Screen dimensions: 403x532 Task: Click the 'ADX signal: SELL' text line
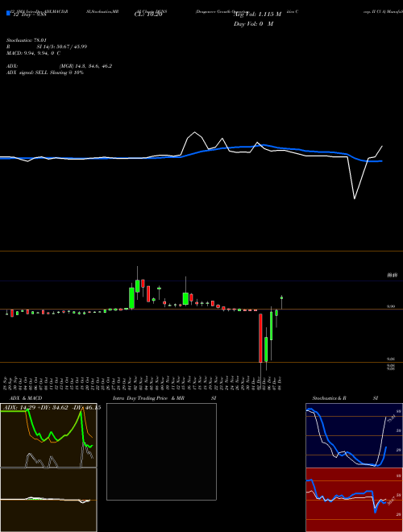click(45, 73)
